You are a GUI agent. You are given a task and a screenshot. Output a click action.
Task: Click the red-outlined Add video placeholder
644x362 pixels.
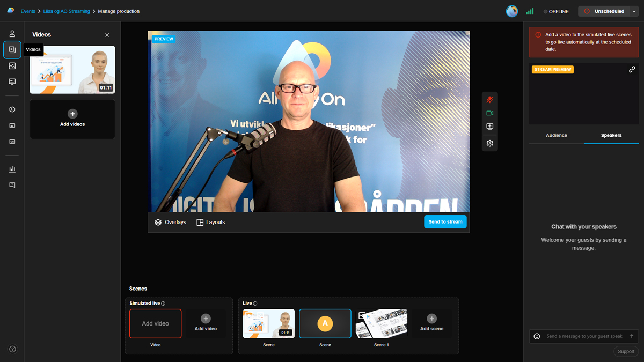click(156, 324)
